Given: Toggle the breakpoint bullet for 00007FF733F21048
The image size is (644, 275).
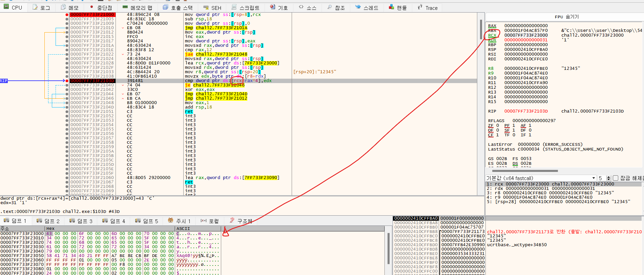Looking at the screenshot, I should 67,103.
